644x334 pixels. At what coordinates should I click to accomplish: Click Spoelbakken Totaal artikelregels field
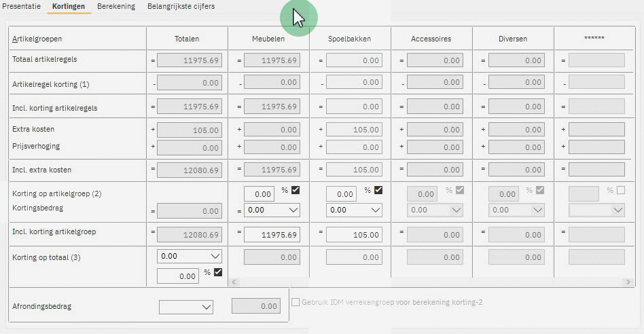tap(354, 60)
